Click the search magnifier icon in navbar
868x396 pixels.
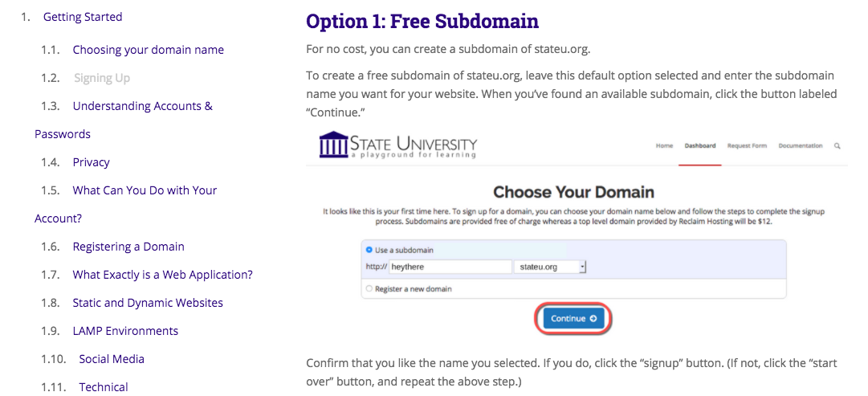837,146
